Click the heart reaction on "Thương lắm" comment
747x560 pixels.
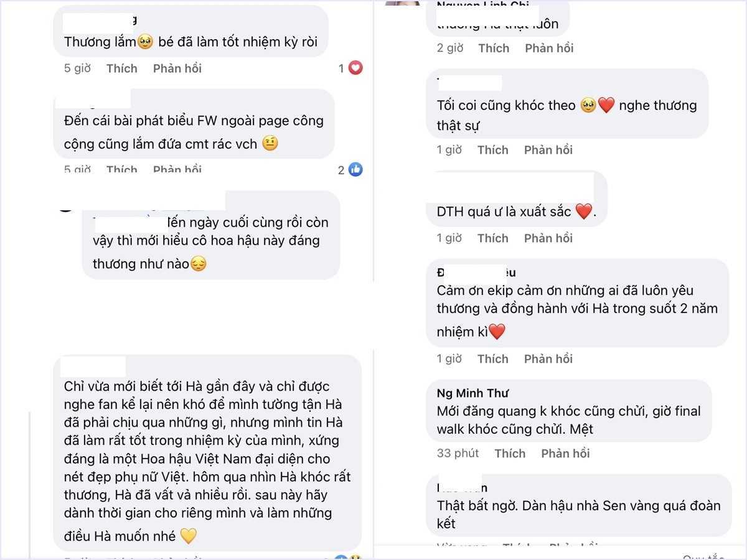pyautogui.click(x=355, y=68)
